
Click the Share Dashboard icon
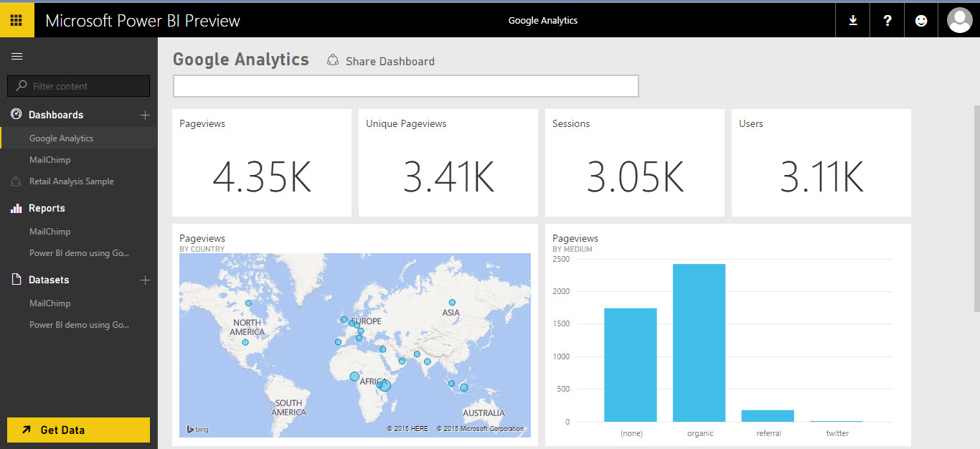(332, 61)
